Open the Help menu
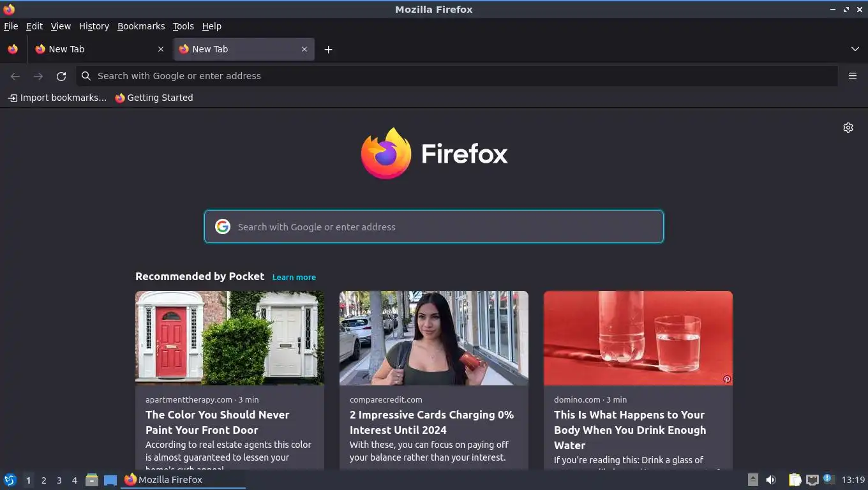The height and width of the screenshot is (490, 868). (x=212, y=26)
